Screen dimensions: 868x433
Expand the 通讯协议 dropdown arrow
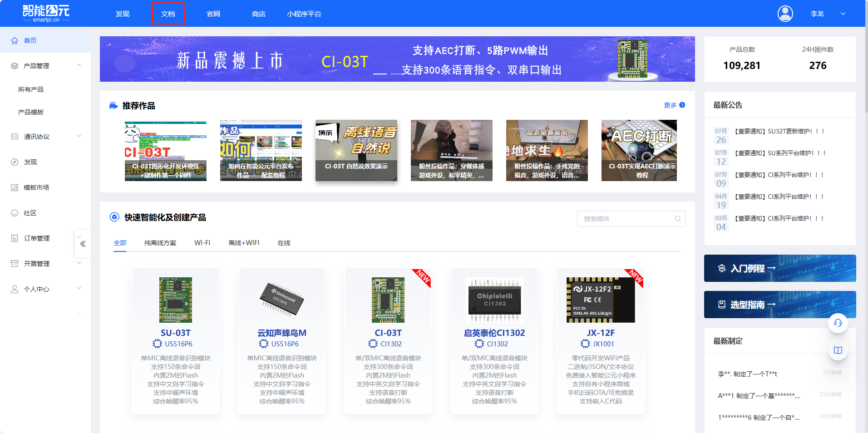pos(79,136)
